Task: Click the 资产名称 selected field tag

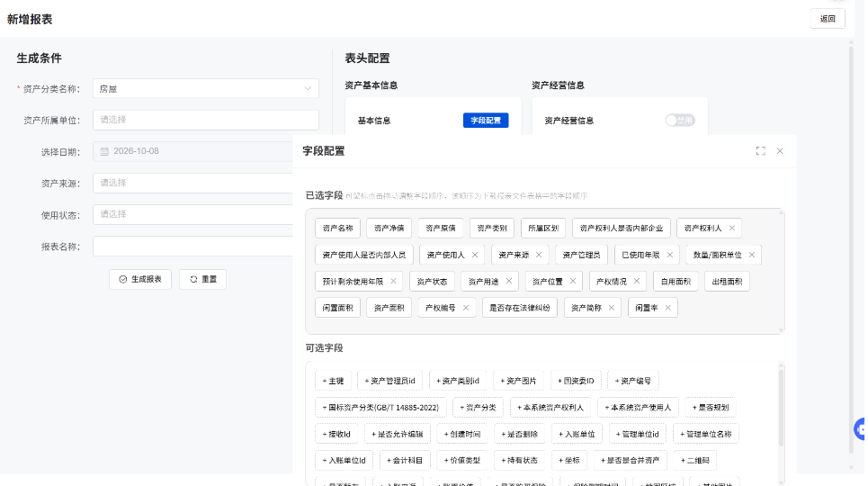Action: (337, 229)
